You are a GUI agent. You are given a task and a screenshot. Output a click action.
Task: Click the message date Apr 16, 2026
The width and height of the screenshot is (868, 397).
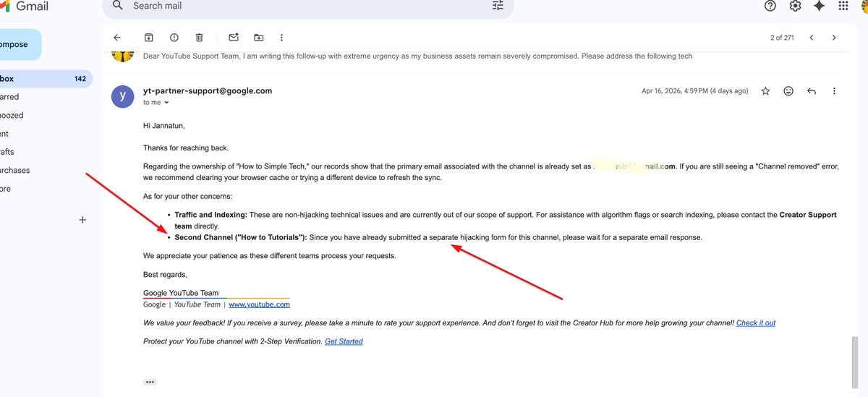tap(695, 91)
